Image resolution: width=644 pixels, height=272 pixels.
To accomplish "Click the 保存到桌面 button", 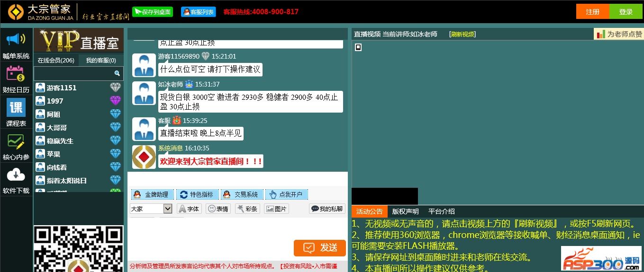I will pos(153,12).
